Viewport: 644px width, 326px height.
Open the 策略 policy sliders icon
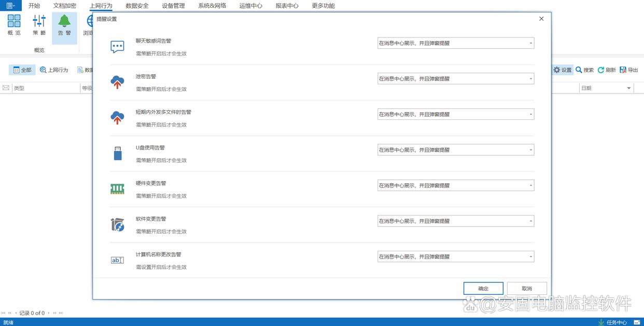(39, 21)
